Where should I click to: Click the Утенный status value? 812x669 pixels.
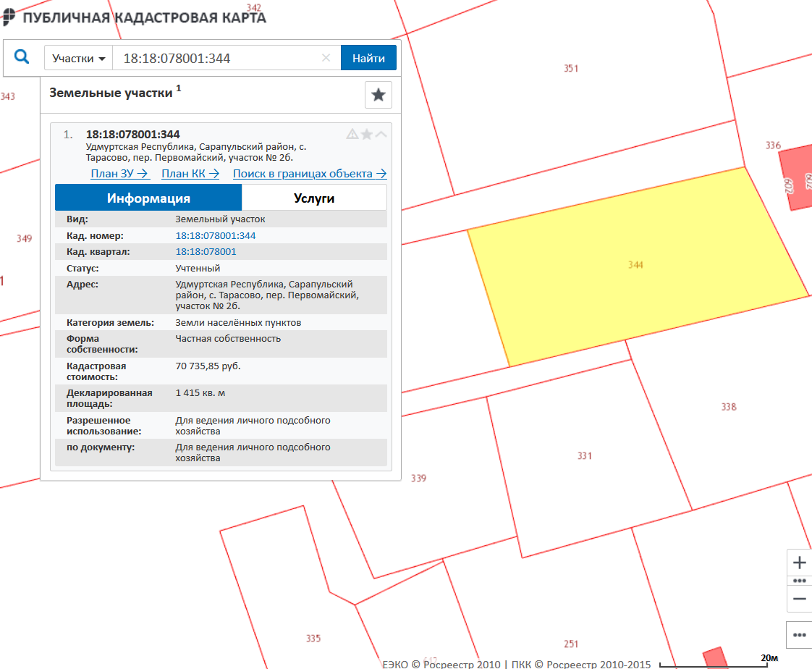click(x=198, y=269)
